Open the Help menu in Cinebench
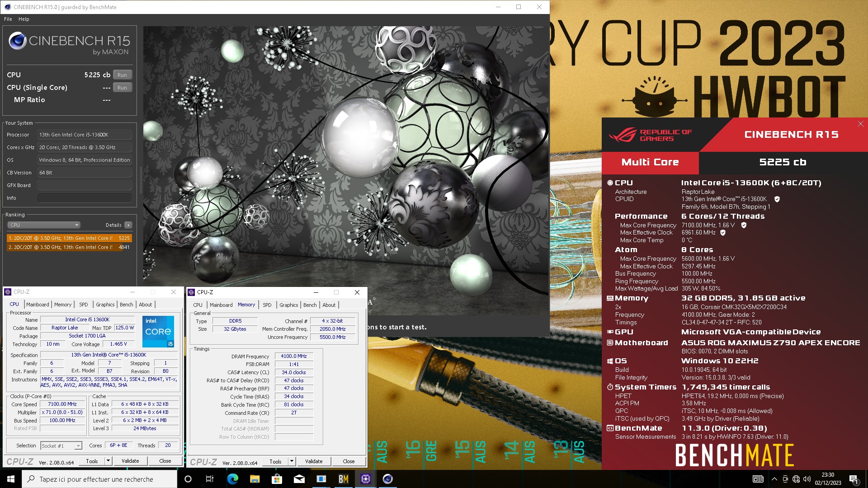This screenshot has width=868, height=488. (24, 19)
